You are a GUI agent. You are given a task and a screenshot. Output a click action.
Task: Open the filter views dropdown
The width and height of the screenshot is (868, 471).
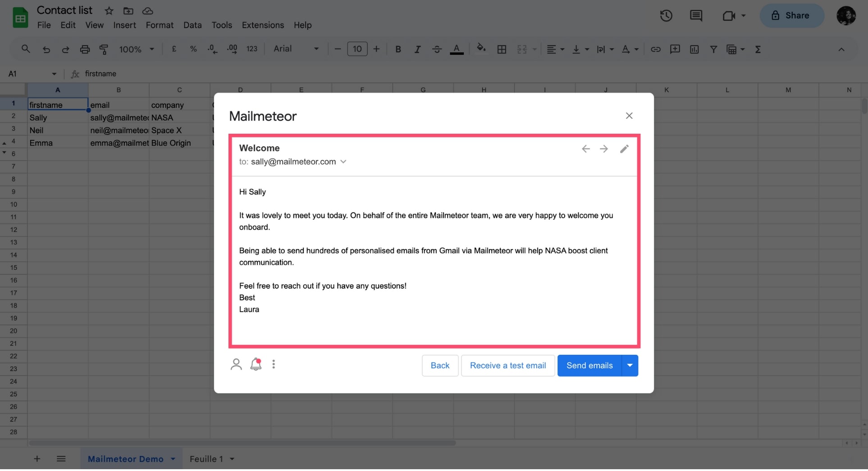tap(736, 49)
